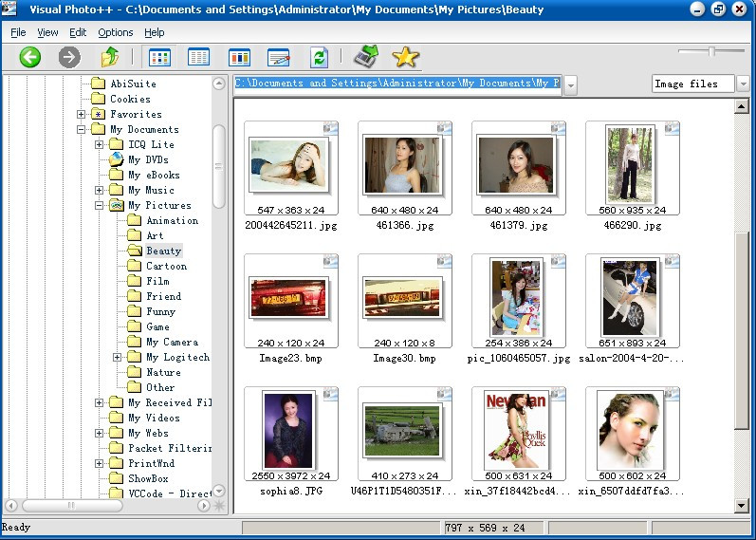756x540 pixels.
Task: Select the Cartoon folder in tree
Action: (x=166, y=266)
